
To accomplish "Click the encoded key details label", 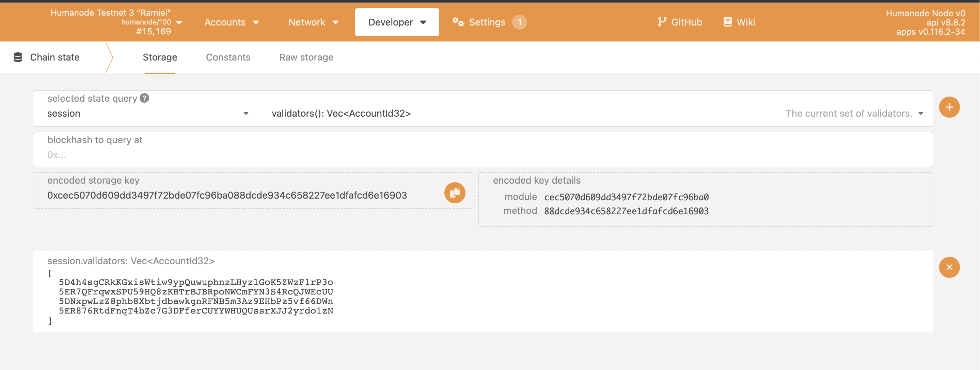I will click(x=536, y=181).
